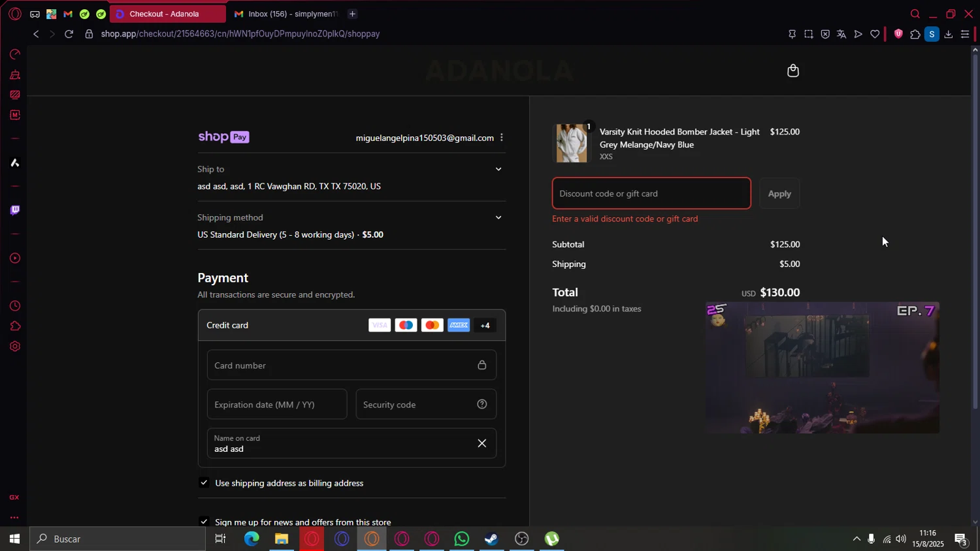The height and width of the screenshot is (551, 980).
Task: Bookmark page with the heart icon
Action: (x=875, y=34)
